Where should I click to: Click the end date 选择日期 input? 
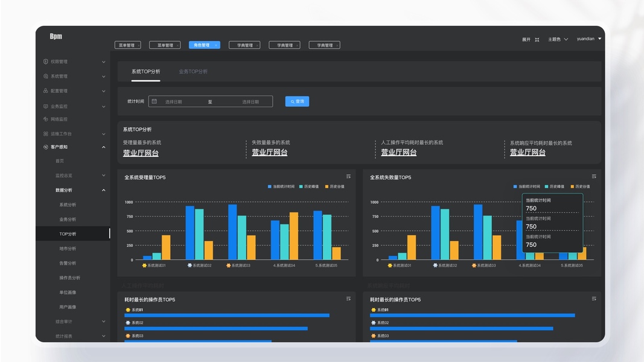point(250,102)
